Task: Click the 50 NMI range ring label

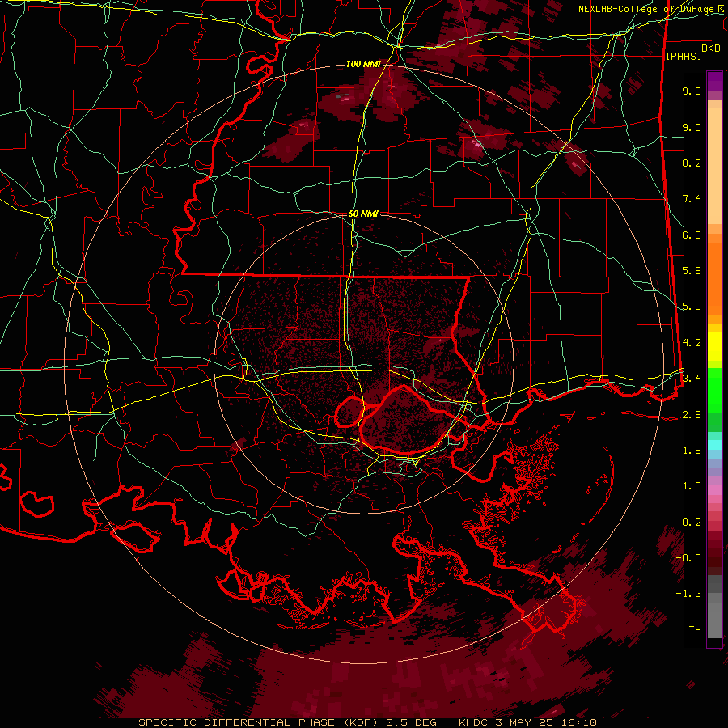Action: click(363, 214)
